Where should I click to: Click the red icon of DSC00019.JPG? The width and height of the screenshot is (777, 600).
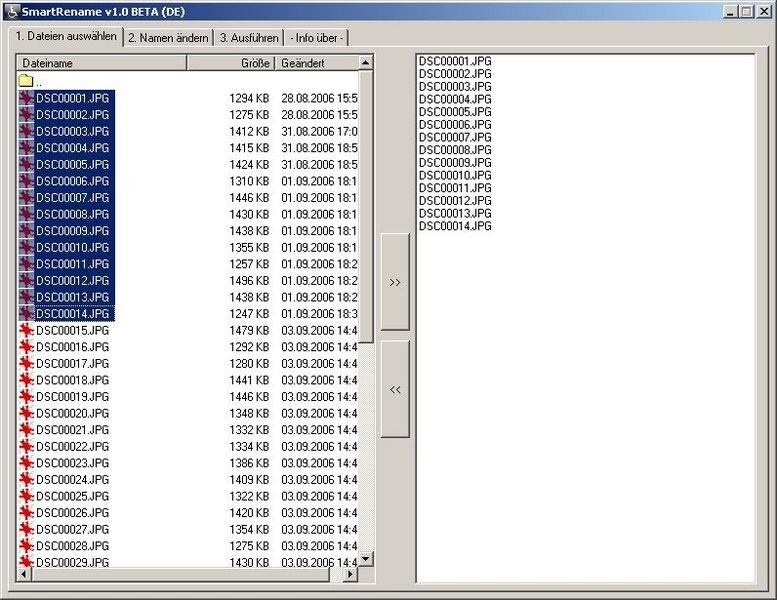click(x=26, y=396)
